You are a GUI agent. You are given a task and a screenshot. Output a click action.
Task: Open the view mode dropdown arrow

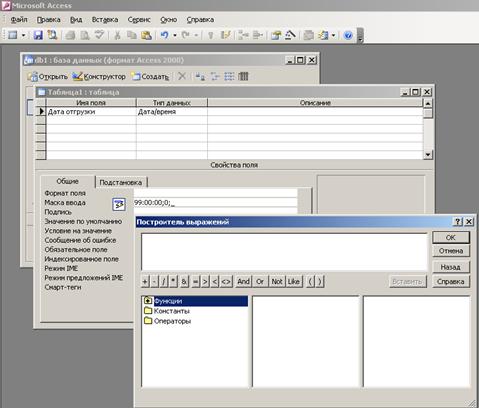click(23, 35)
